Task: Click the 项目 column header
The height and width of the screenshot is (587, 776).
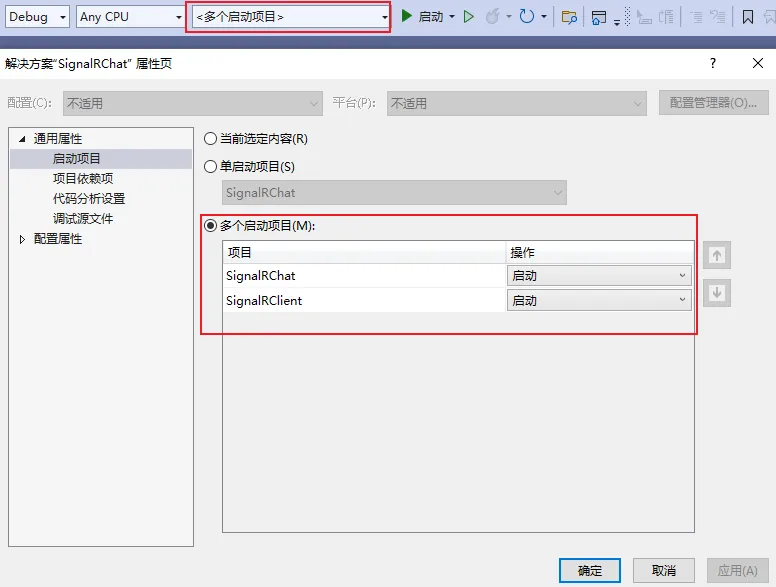Action: (x=364, y=252)
